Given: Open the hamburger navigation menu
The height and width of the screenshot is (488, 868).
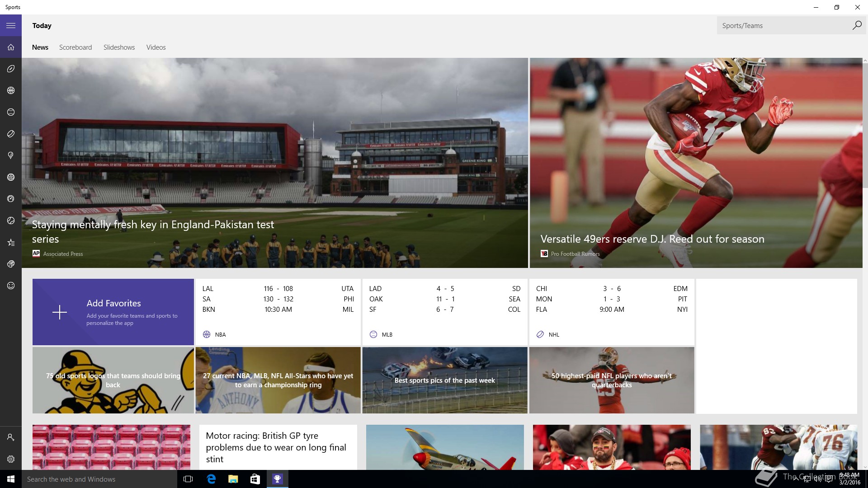Looking at the screenshot, I should click(x=11, y=25).
